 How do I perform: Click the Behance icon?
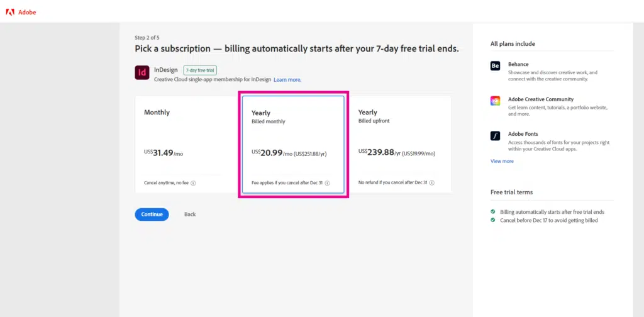click(x=496, y=66)
